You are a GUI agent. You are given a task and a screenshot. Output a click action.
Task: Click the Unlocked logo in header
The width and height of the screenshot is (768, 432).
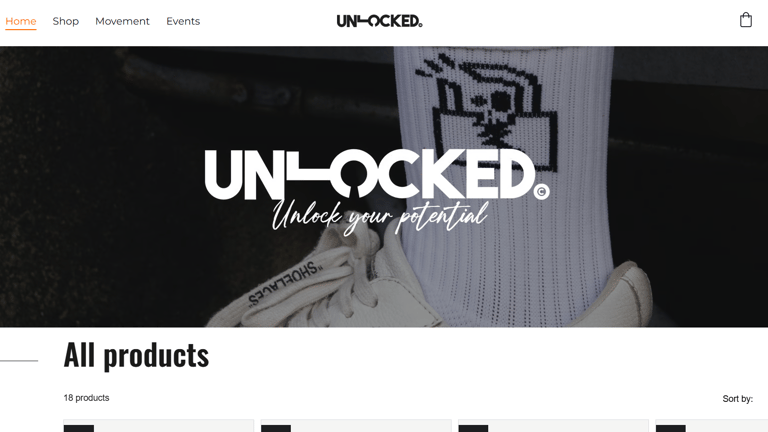click(x=380, y=21)
